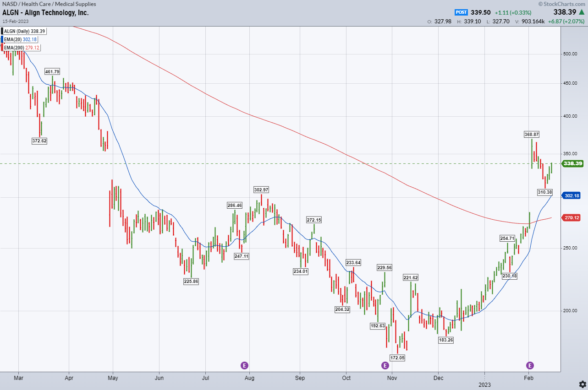Select the EMA(20) legend entry
Viewport: 588px width, 390px height.
[x=18, y=39]
